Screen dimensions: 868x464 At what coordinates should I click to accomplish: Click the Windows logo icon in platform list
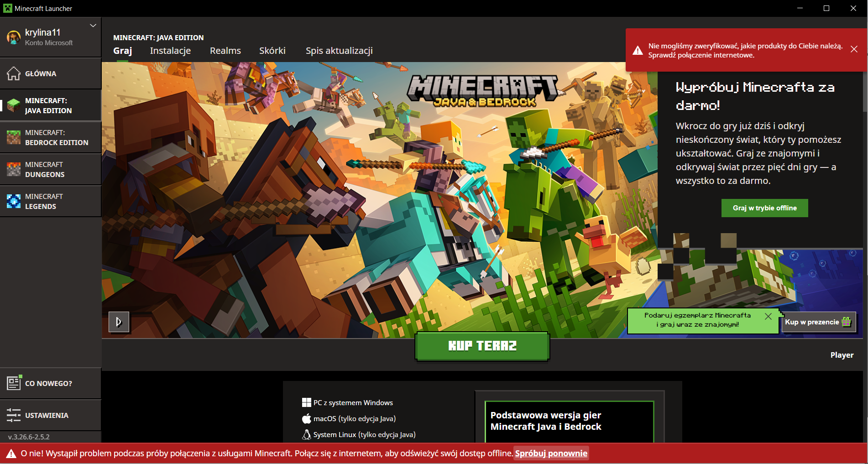[x=306, y=402]
